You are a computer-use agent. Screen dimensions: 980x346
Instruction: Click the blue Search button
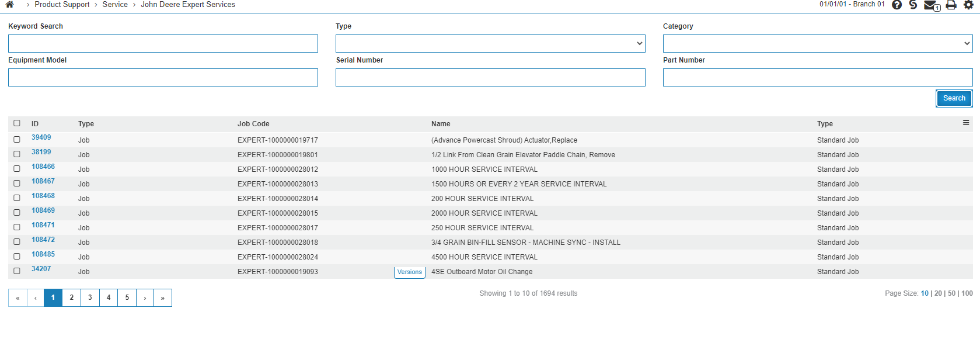954,98
